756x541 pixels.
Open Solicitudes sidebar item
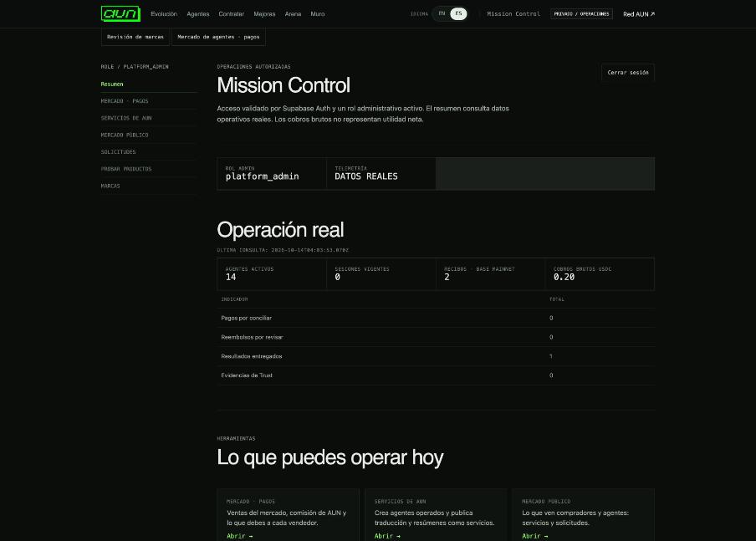tap(149, 151)
